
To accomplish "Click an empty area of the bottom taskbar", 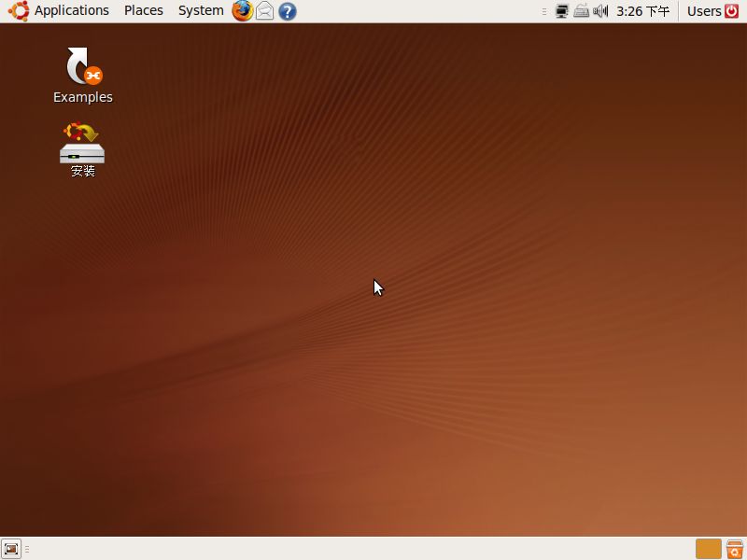I will tap(373, 549).
